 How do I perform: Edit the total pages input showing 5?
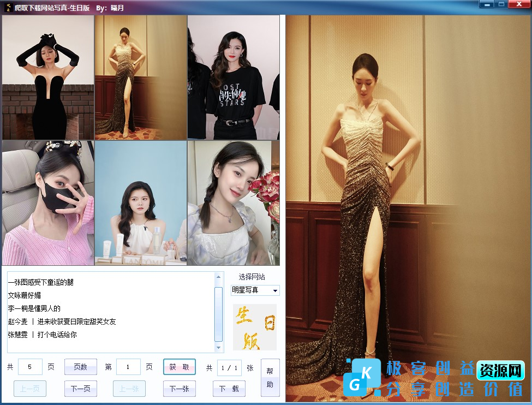[30, 367]
